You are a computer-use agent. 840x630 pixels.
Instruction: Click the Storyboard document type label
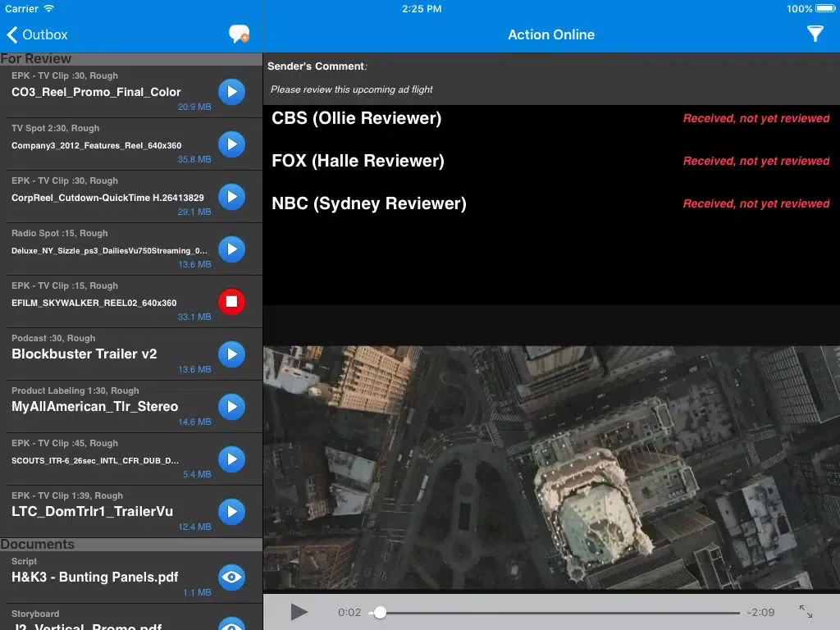(x=35, y=614)
